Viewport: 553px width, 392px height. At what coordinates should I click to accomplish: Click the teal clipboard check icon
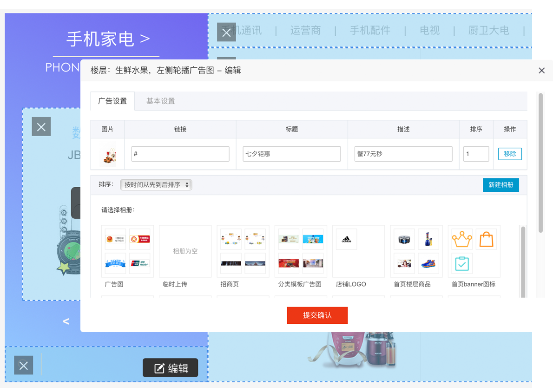(x=462, y=263)
